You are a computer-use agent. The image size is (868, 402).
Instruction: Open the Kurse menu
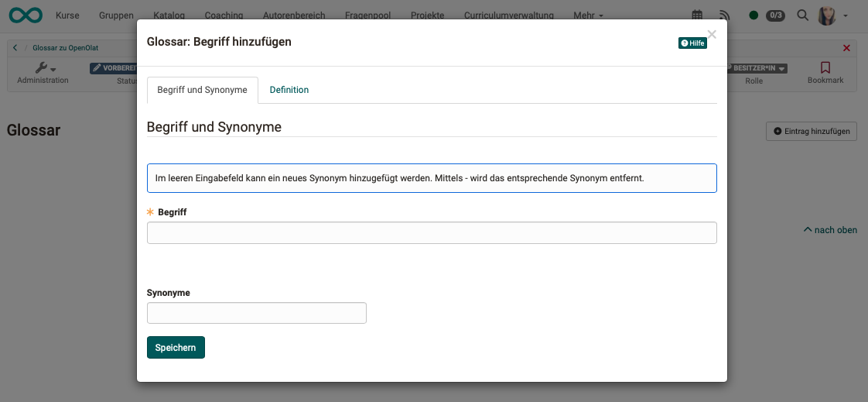point(67,15)
